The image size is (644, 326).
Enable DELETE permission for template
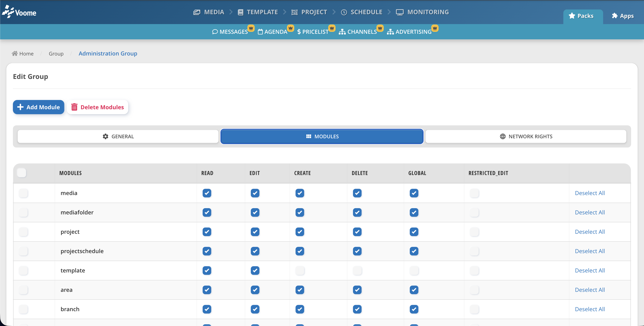pos(357,270)
